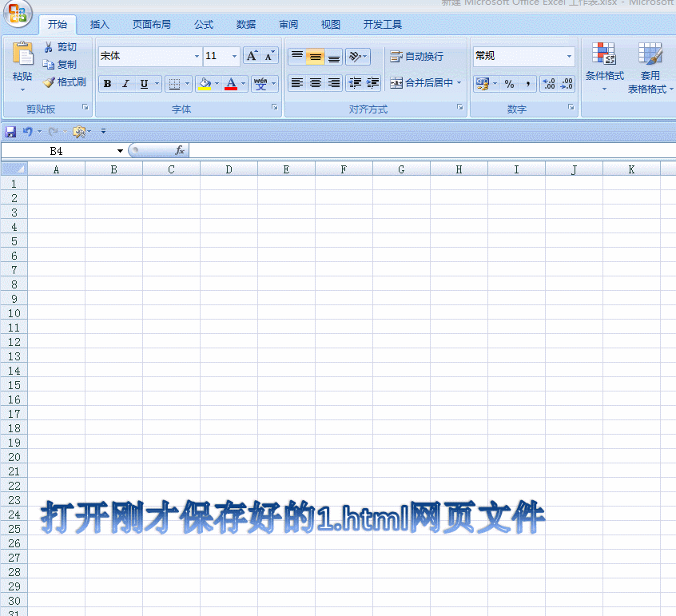The height and width of the screenshot is (616, 676).
Task: Center text horizontally
Action: (315, 83)
